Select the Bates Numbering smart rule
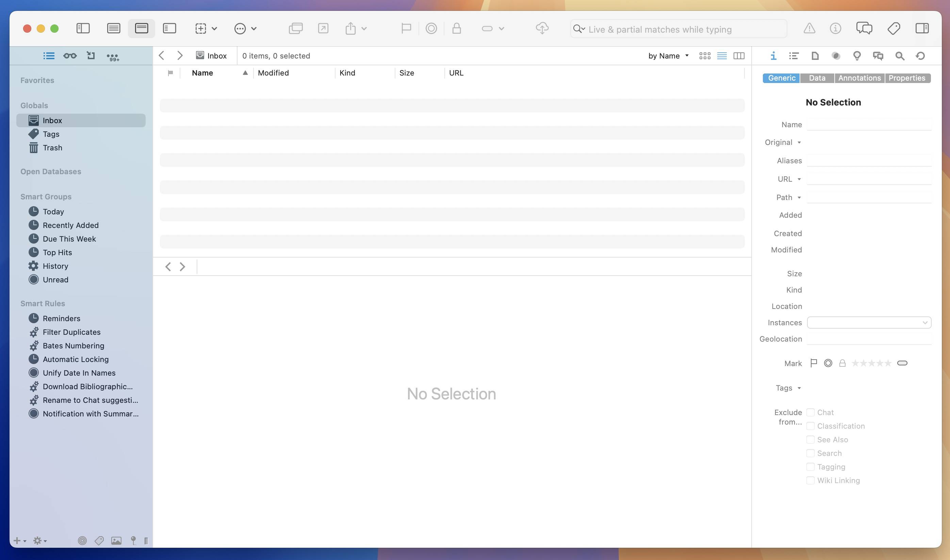Screen dimensions: 950x560 (x=73, y=346)
